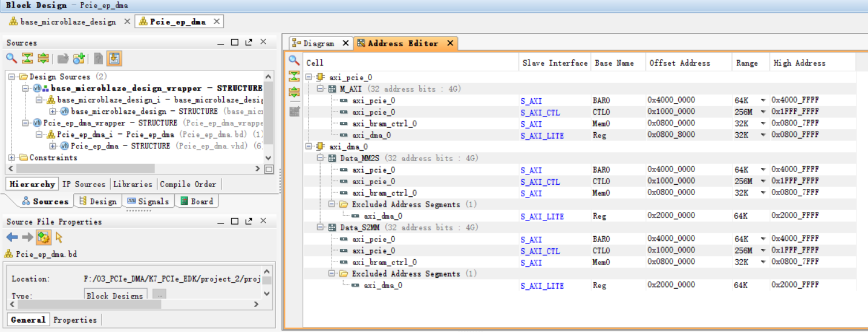Image resolution: width=868 pixels, height=332 pixels.
Task: Open Range dropdown for M_AXI BAR0 row
Action: tap(763, 100)
